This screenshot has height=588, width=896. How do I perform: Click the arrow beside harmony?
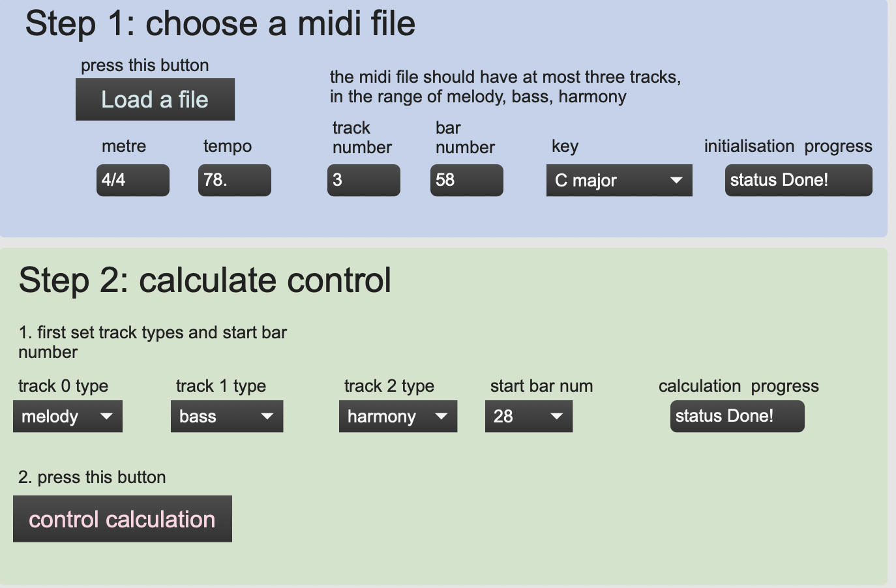441,417
